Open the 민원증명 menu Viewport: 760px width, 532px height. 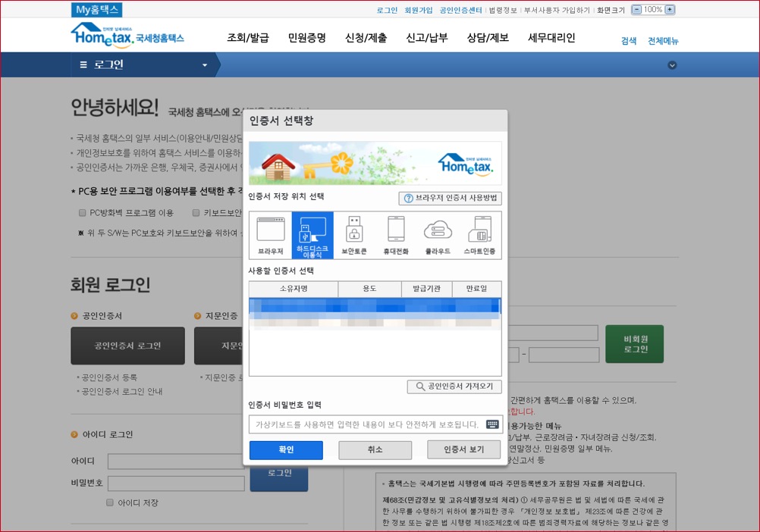click(x=307, y=38)
